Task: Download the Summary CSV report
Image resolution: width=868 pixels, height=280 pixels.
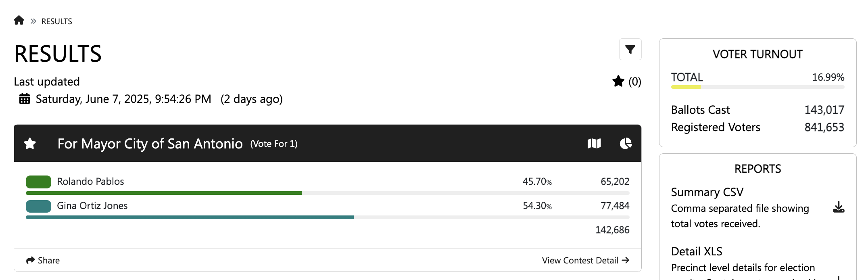Action: pos(839,207)
